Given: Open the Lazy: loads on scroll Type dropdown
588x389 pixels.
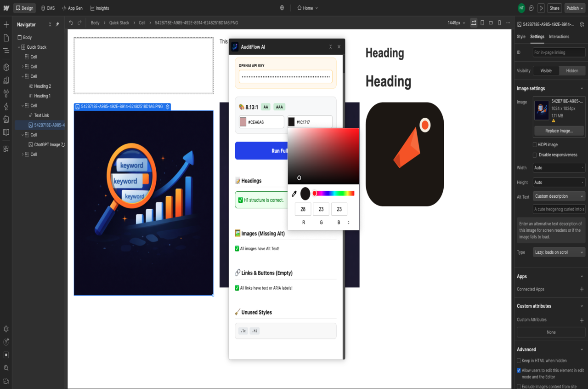Looking at the screenshot, I should 559,252.
